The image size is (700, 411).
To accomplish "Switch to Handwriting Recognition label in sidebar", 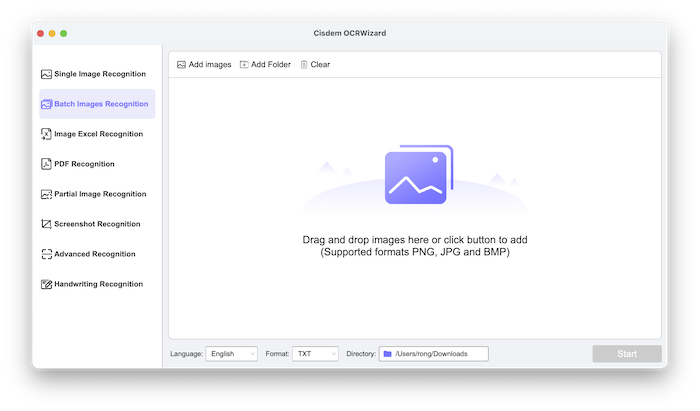I will (99, 284).
